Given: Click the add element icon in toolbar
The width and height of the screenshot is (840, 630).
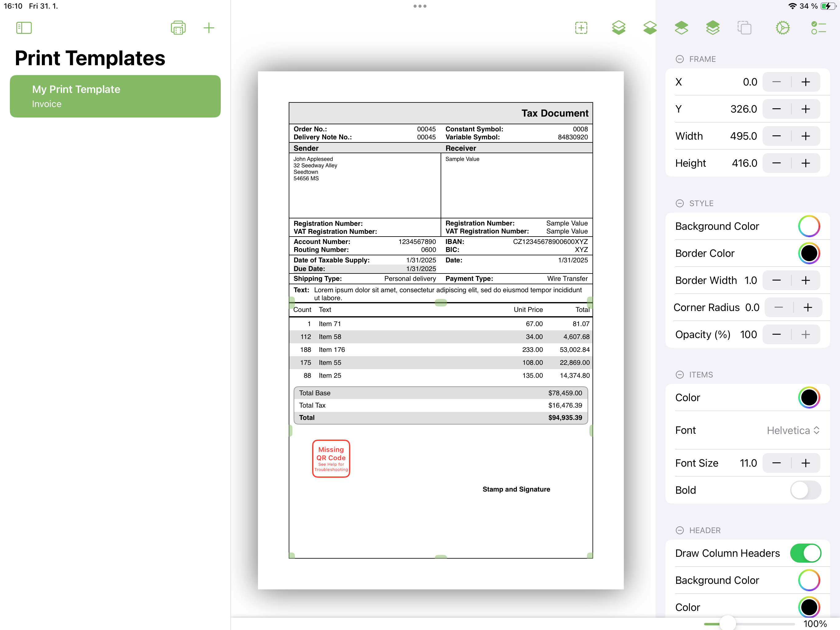Looking at the screenshot, I should coord(581,28).
